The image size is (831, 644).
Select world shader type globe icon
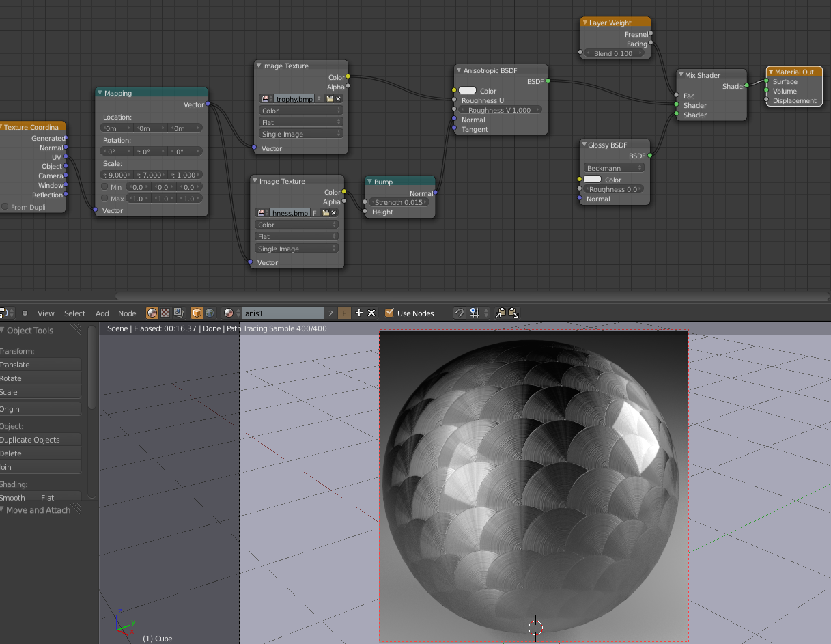pyautogui.click(x=210, y=313)
